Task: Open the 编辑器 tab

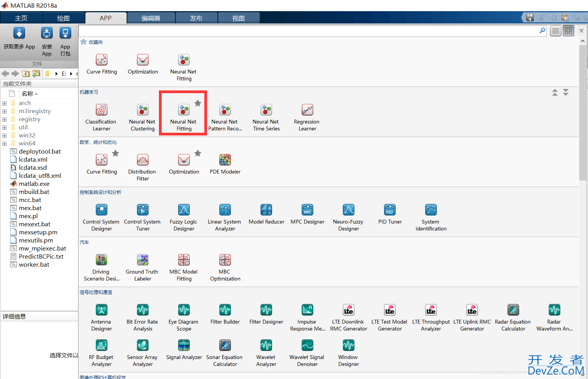Action: pos(151,18)
